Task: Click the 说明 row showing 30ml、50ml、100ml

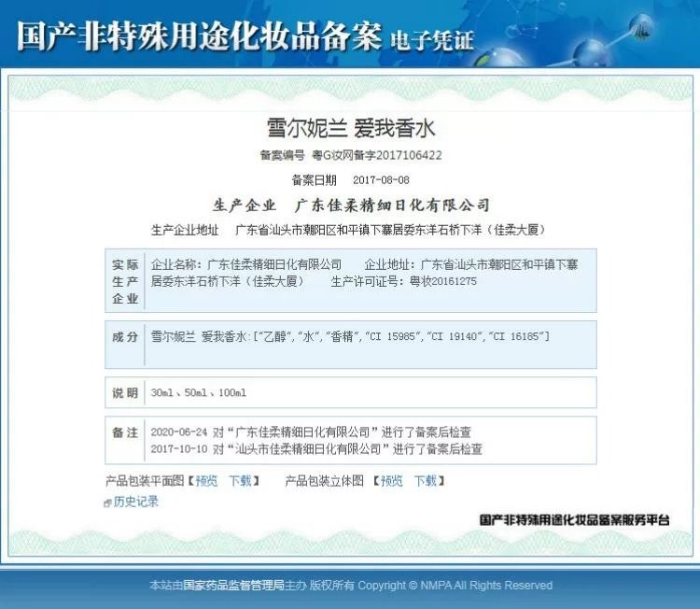Action: (x=198, y=393)
